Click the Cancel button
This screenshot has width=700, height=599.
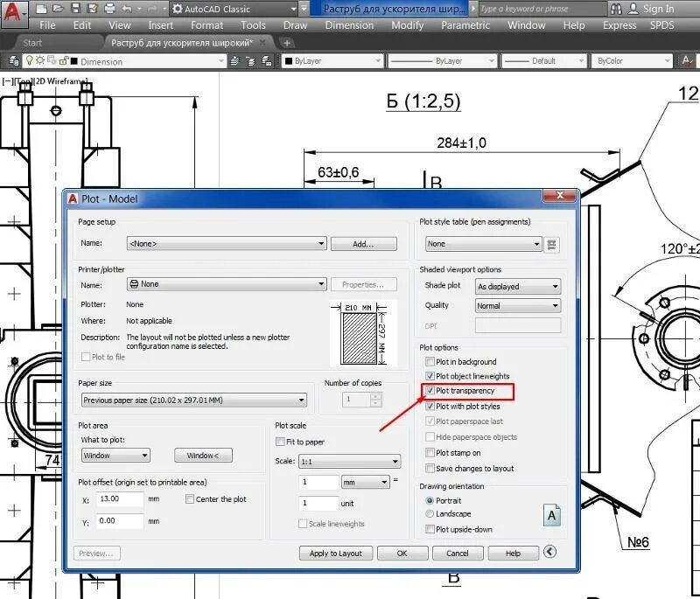458,553
